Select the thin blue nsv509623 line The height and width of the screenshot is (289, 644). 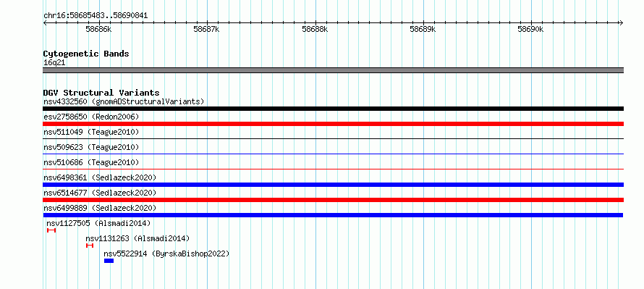(333, 154)
